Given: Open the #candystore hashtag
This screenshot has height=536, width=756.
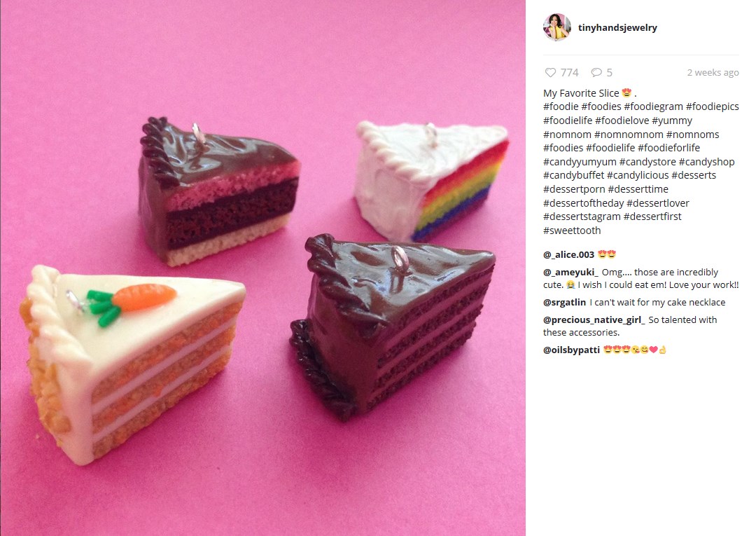Looking at the screenshot, I should [x=647, y=162].
